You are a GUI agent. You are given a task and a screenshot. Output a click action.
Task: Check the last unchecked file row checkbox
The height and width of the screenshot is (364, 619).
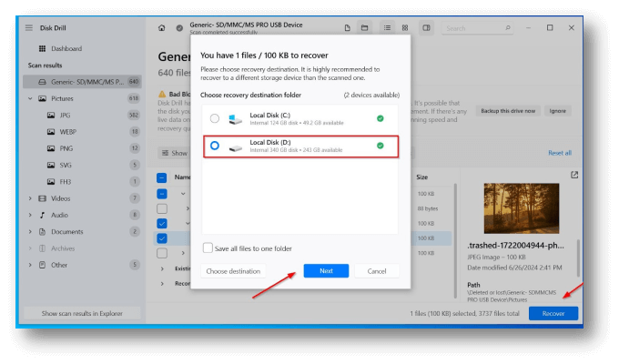[x=162, y=253]
